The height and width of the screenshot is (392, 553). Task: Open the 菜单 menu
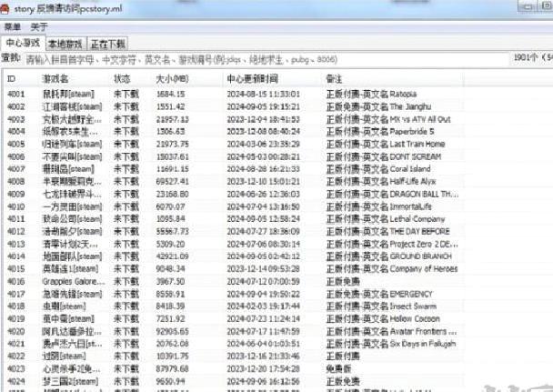coord(13,27)
